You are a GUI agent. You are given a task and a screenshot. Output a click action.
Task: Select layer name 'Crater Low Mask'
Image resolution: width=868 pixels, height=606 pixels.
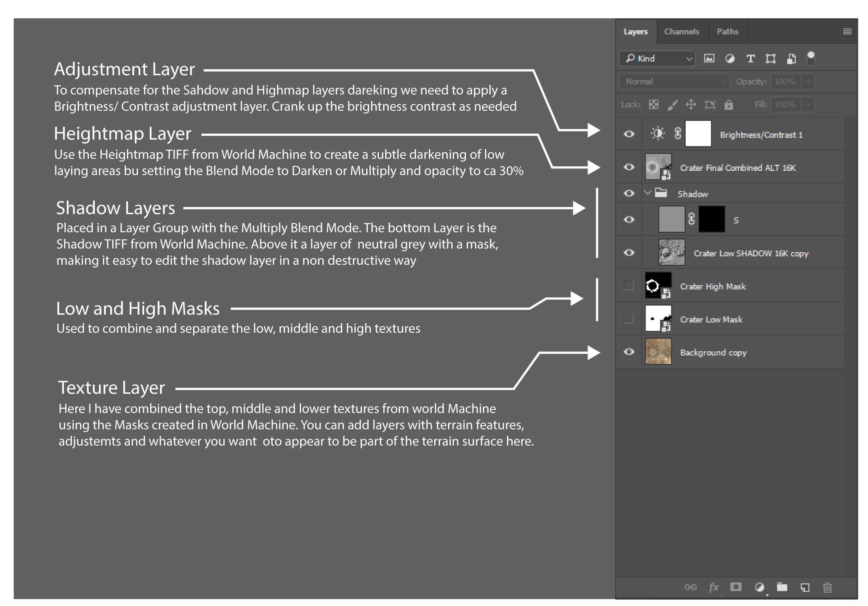(711, 319)
